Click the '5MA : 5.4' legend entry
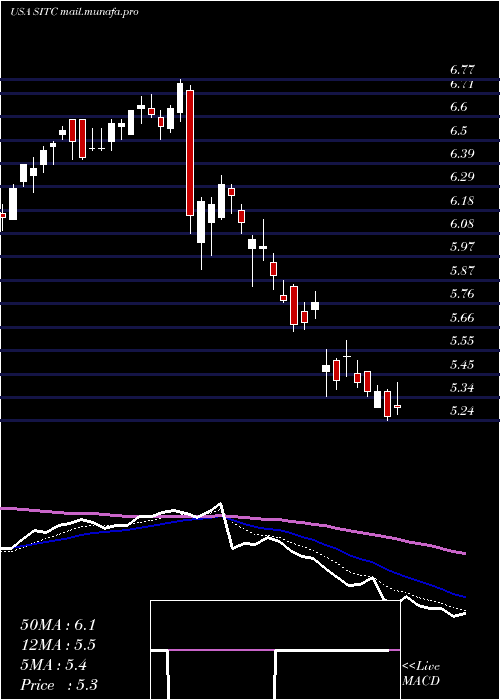Image resolution: width=500 pixels, height=700 pixels. (x=54, y=665)
